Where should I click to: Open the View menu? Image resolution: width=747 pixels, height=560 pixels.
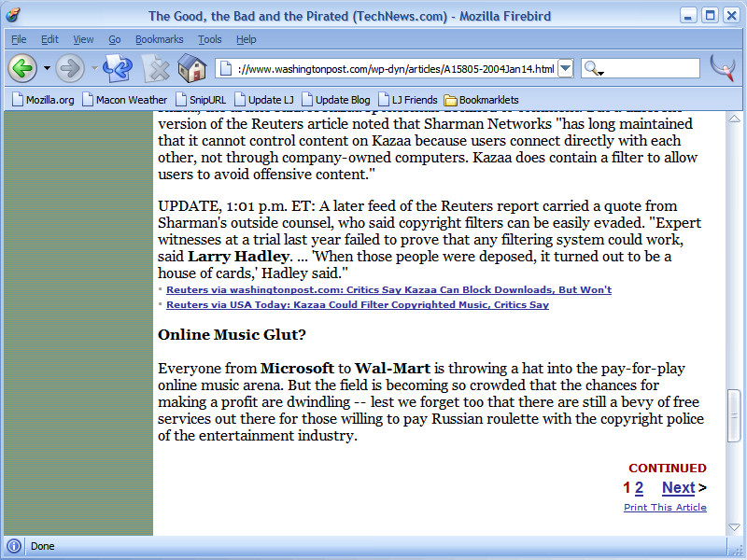coord(83,39)
